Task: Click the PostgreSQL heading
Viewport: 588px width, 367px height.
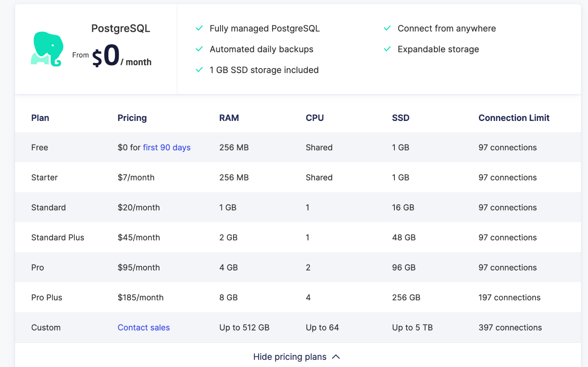Action: [121, 29]
